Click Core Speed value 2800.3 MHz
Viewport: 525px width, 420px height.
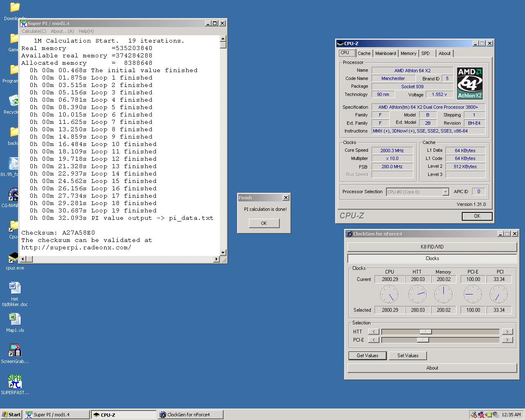392,151
